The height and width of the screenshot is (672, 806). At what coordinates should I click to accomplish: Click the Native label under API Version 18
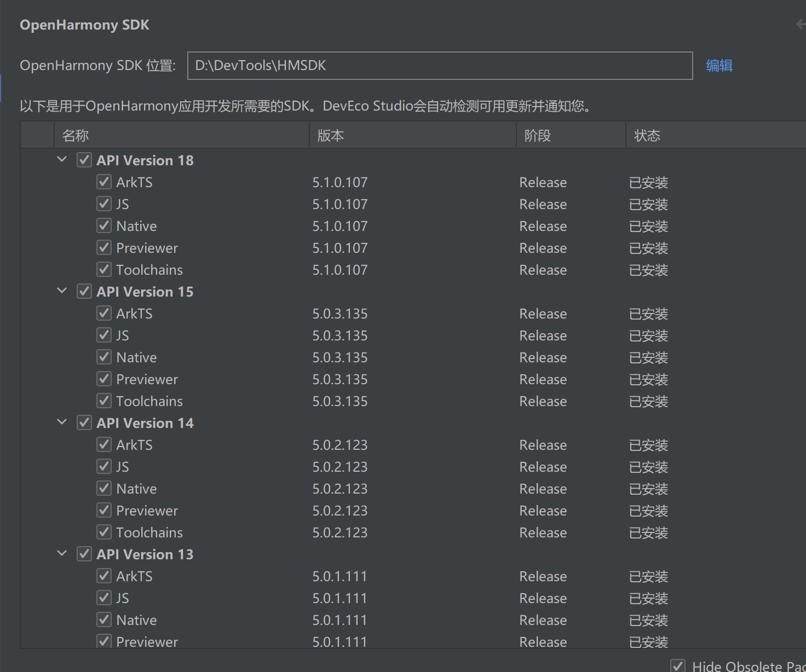pos(136,226)
